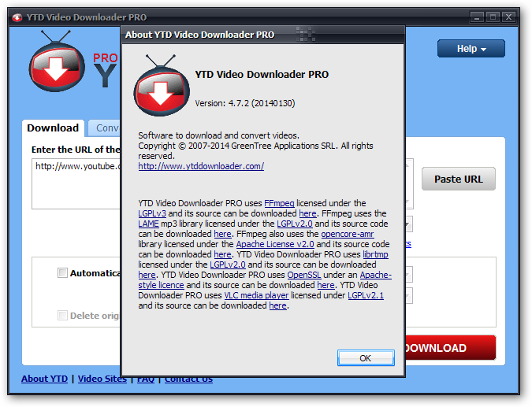This screenshot has width=532, height=407.
Task: Follow 'here' link before 'YTD Video Downloader PRO uses librtmp'
Action: 222,254
